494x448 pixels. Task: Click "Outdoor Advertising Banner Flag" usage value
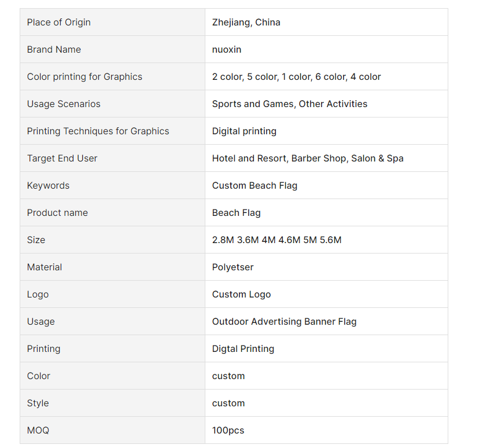284,322
